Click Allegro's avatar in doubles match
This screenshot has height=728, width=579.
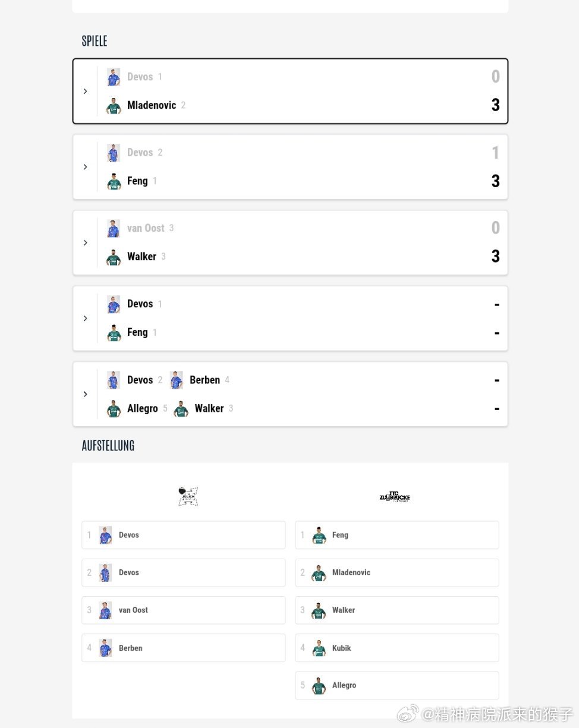point(114,409)
